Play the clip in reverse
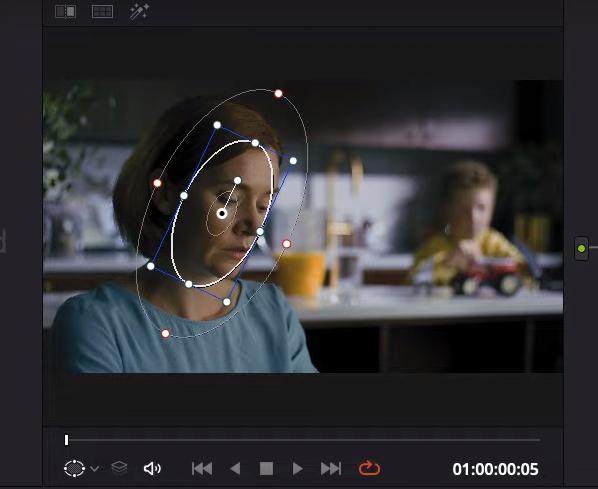This screenshot has height=489, width=598. click(x=235, y=468)
